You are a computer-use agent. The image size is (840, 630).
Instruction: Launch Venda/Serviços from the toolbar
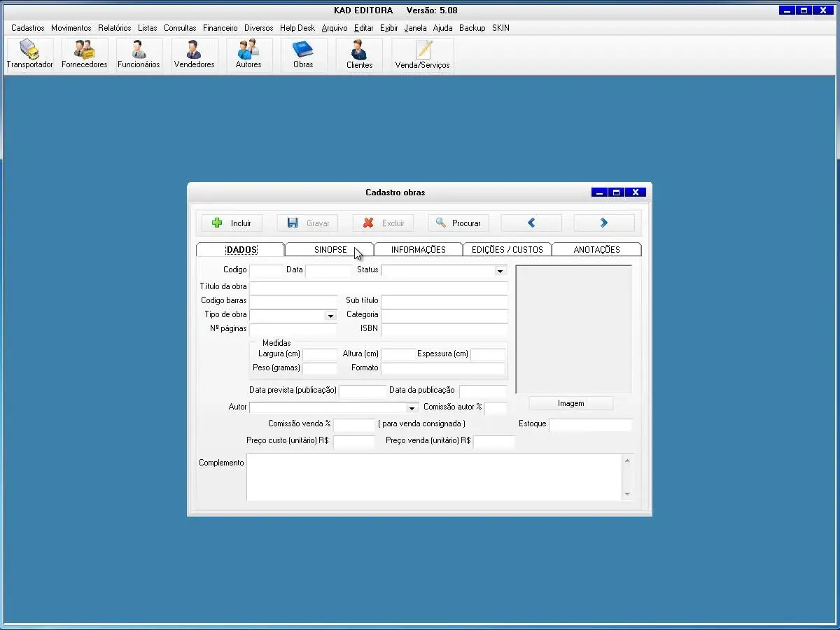pyautogui.click(x=422, y=55)
